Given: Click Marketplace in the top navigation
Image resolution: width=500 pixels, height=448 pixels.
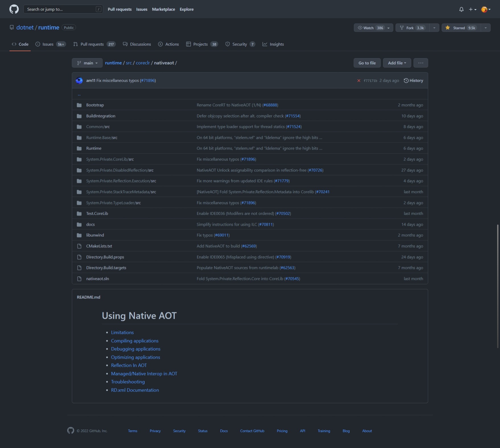Looking at the screenshot, I should coord(163,9).
